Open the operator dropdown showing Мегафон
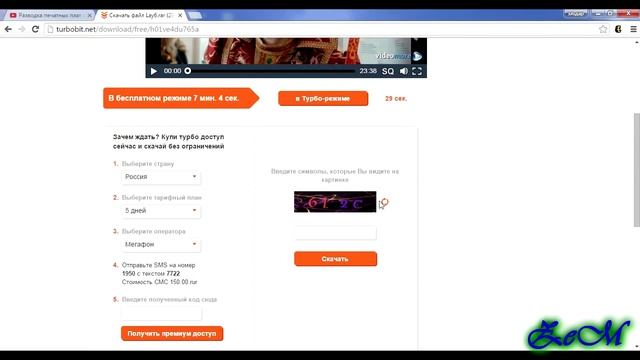 click(161, 244)
